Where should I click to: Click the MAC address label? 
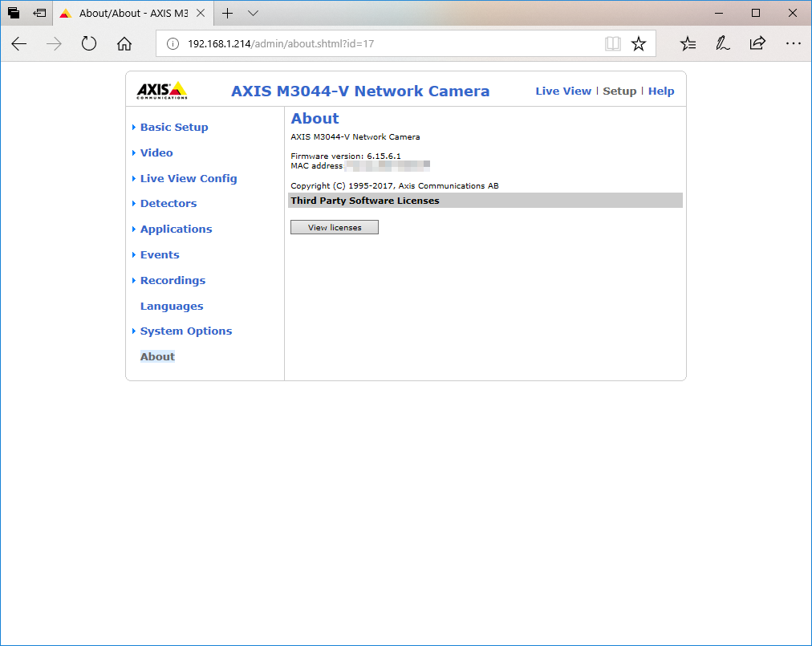(316, 166)
